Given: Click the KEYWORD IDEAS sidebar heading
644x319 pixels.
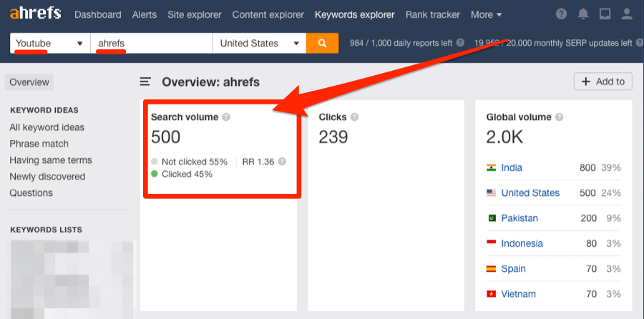Looking at the screenshot, I should point(44,110).
